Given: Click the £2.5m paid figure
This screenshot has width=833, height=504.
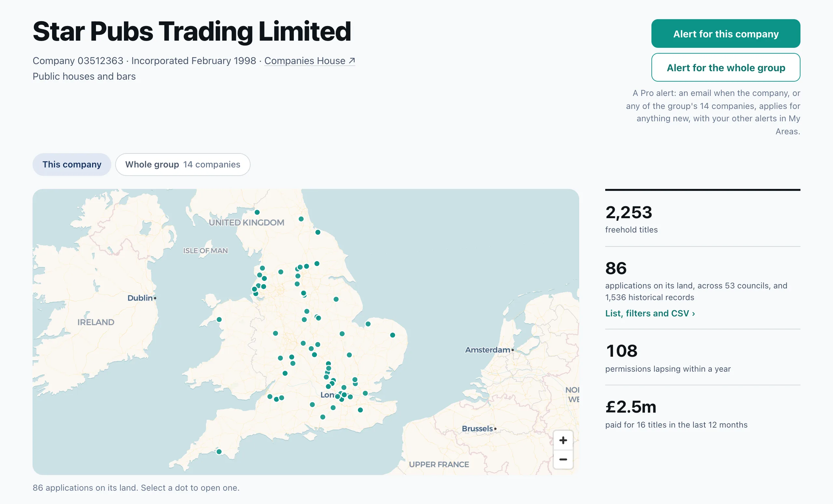Looking at the screenshot, I should (631, 407).
